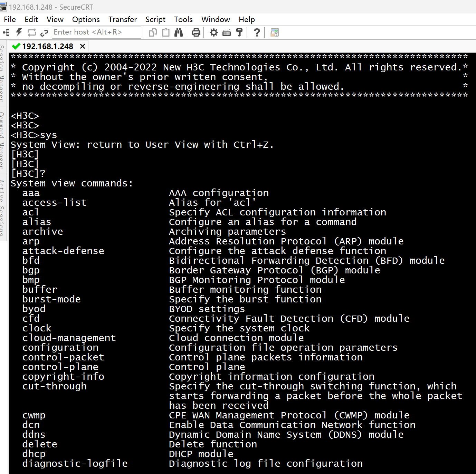Open the Tools menu
476x474 pixels.
[183, 19]
